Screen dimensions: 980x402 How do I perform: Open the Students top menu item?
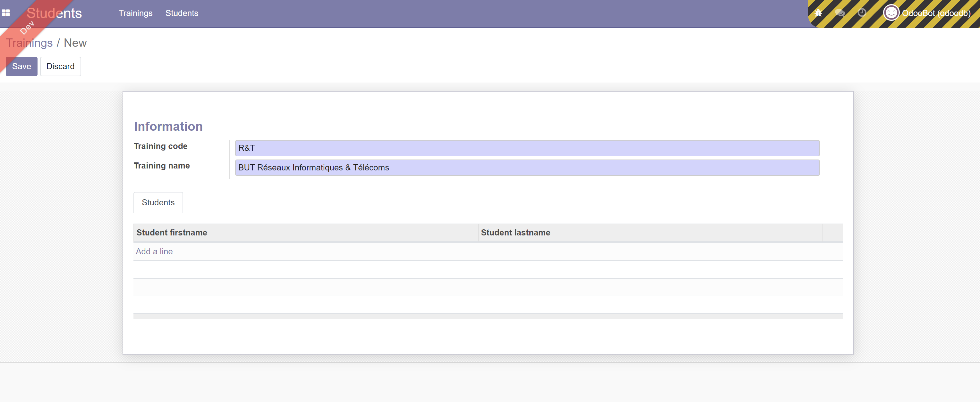tap(182, 13)
